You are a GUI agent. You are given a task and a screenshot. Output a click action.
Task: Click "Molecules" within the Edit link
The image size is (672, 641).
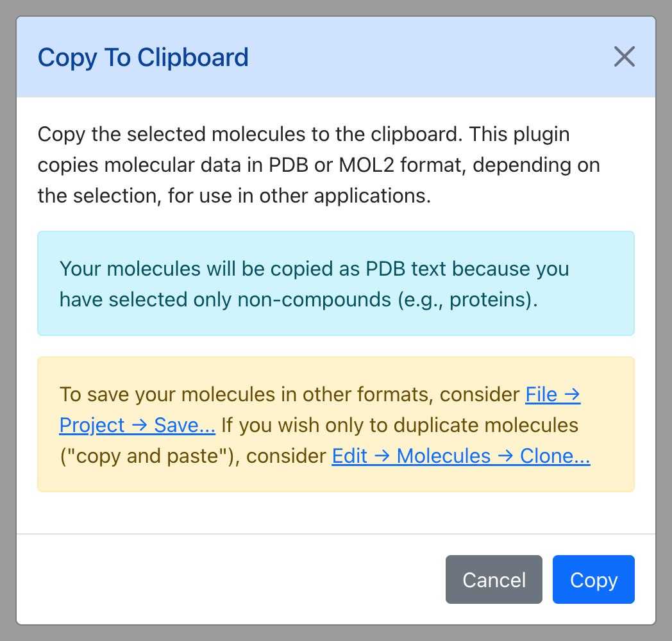(444, 456)
